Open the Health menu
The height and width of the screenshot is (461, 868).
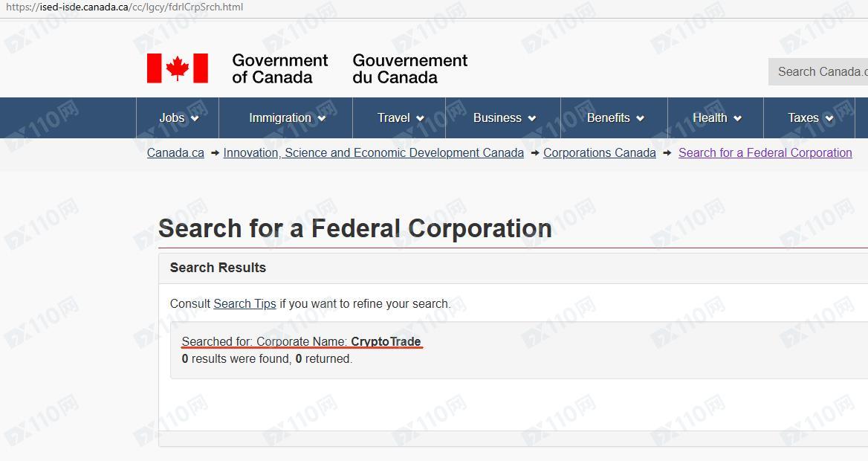[x=716, y=118]
